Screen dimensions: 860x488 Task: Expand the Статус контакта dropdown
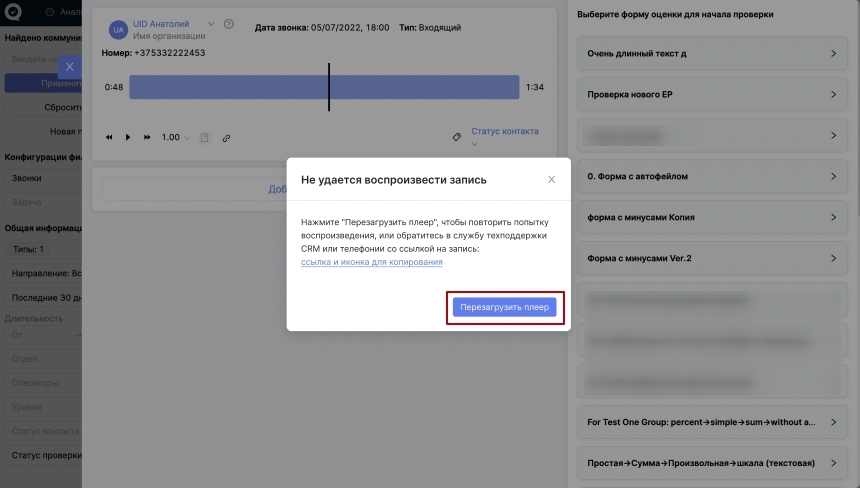click(x=504, y=132)
